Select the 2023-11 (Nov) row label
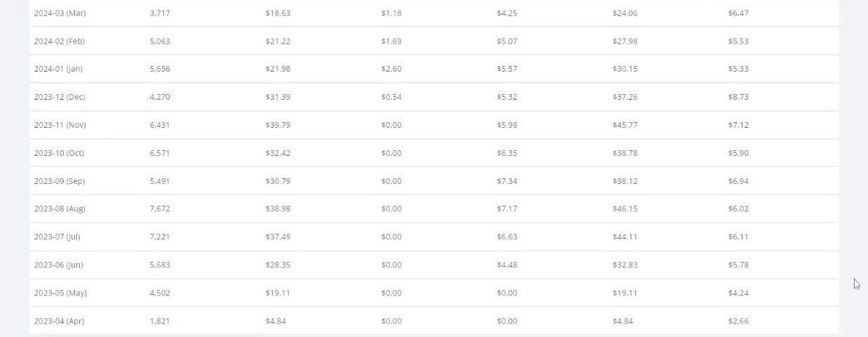The height and width of the screenshot is (337, 868). (60, 125)
